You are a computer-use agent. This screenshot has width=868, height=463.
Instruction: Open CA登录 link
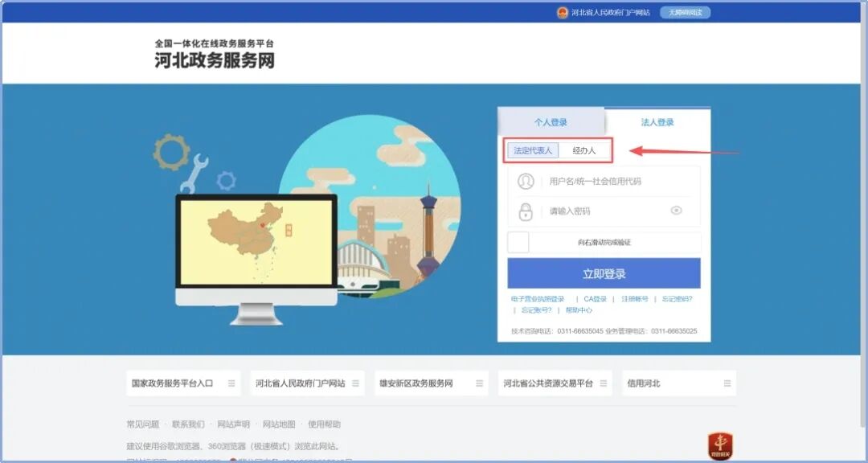click(595, 299)
